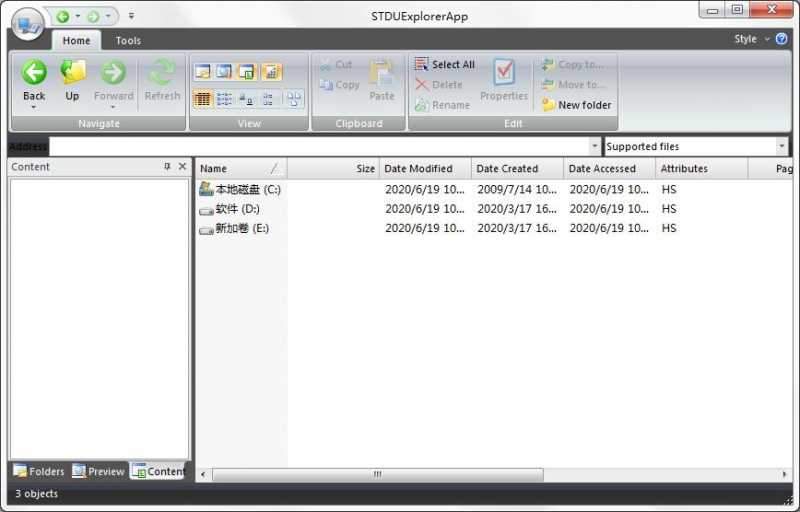This screenshot has width=800, height=512.
Task: Go Up one folder level
Action: (x=72, y=81)
